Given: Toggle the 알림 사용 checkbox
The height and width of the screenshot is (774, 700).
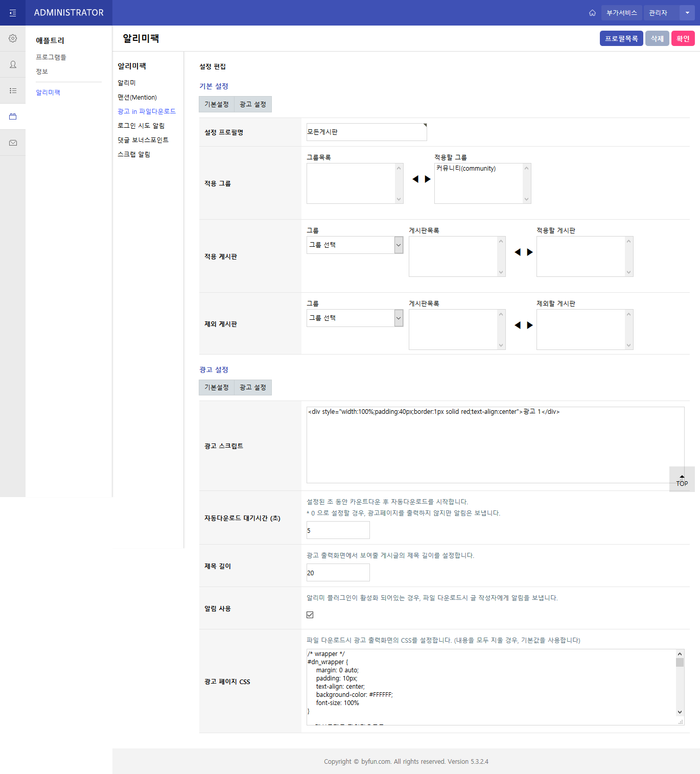Looking at the screenshot, I should pos(310,615).
